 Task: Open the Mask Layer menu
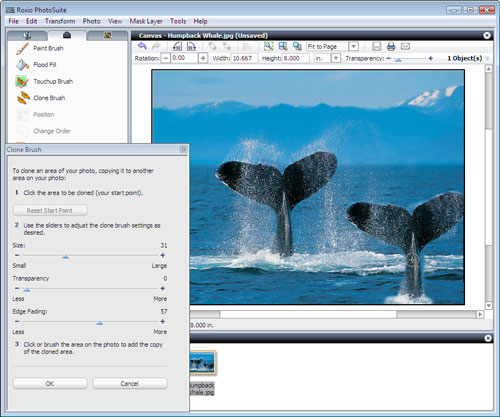[x=146, y=21]
